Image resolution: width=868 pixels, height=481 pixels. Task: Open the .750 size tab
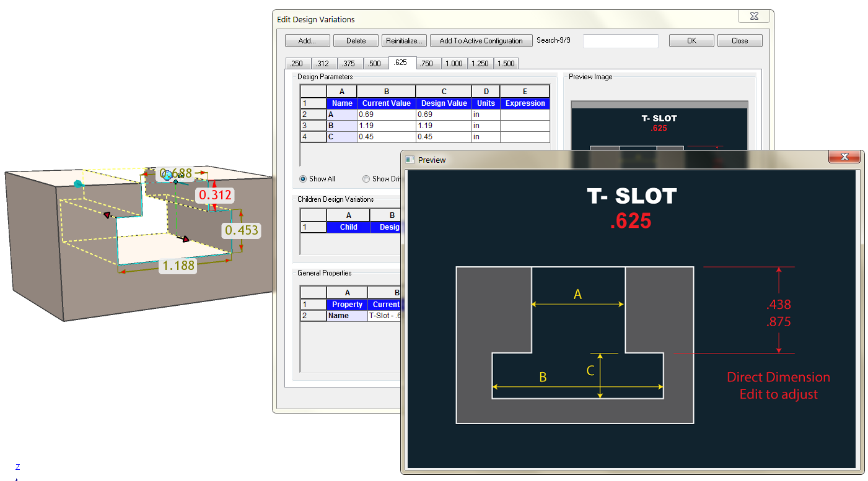pos(426,64)
